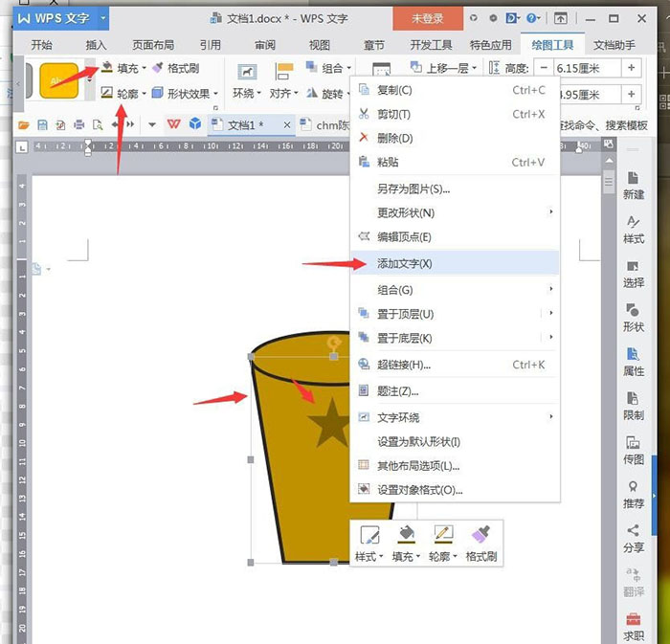Viewport: 670px width, 644px height.
Task: Click 属性 in right sidebar
Action: (634, 362)
